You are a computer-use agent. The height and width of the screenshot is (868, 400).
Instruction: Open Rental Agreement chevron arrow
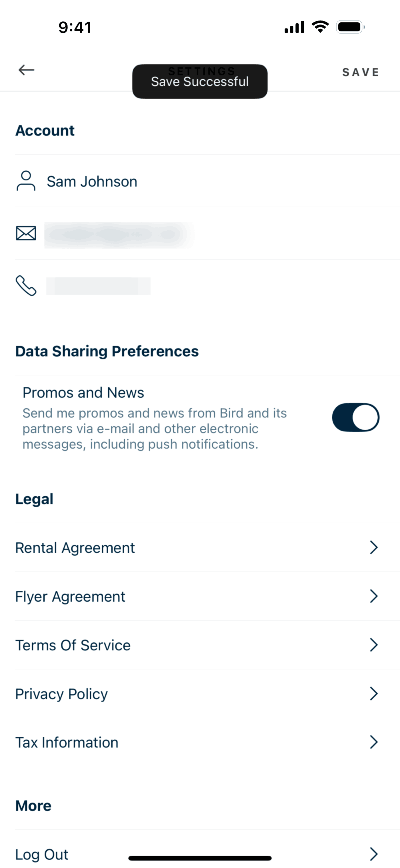[x=374, y=548]
